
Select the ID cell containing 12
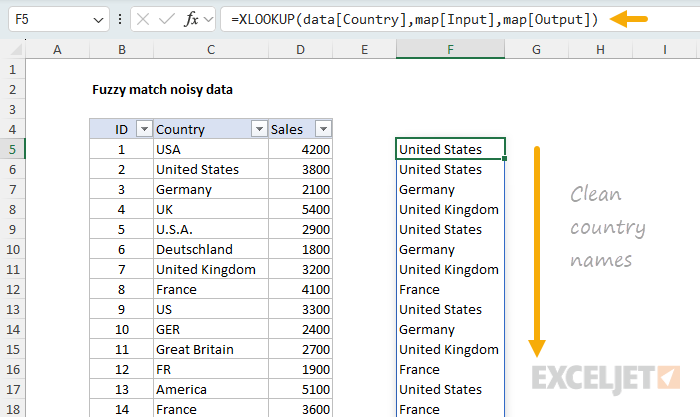coord(121,369)
